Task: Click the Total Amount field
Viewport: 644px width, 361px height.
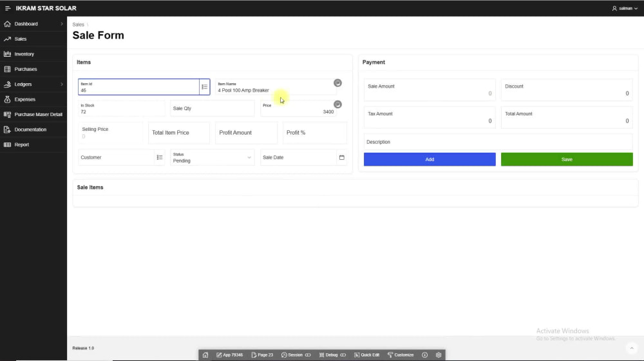Action: [567, 117]
